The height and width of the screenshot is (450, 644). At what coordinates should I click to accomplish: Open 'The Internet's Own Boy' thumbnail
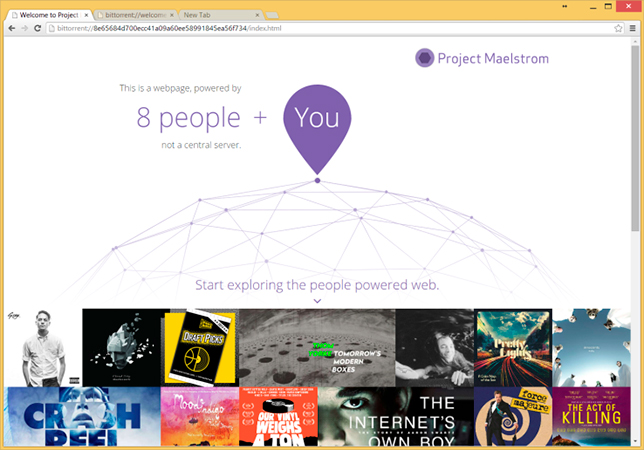pyautogui.click(x=396, y=416)
